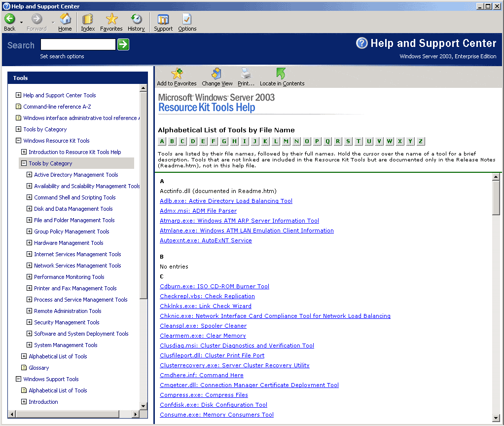Expand Help and Support Center Tools node
This screenshot has width=504, height=426.
click(18, 95)
